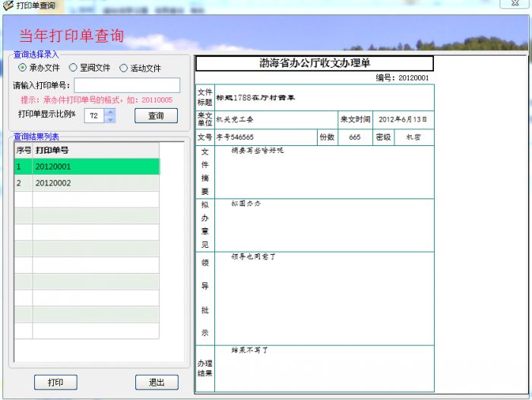
Task: Click the form number 编号: 20120001
Action: point(402,78)
